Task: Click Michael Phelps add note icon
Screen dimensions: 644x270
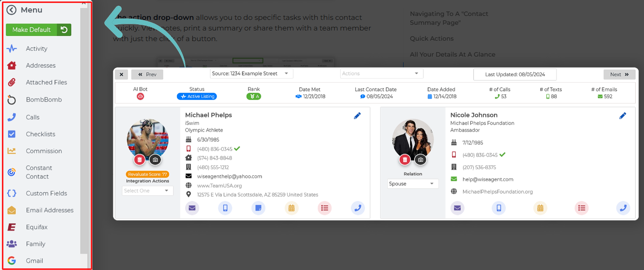Action: pyautogui.click(x=258, y=208)
